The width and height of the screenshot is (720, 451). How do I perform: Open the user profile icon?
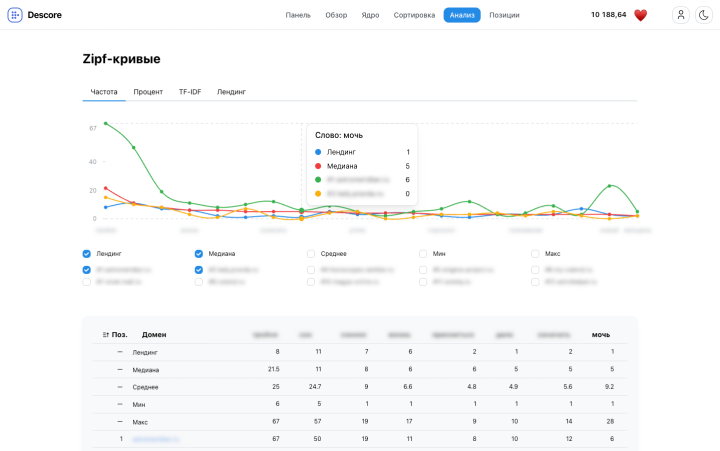click(x=681, y=15)
